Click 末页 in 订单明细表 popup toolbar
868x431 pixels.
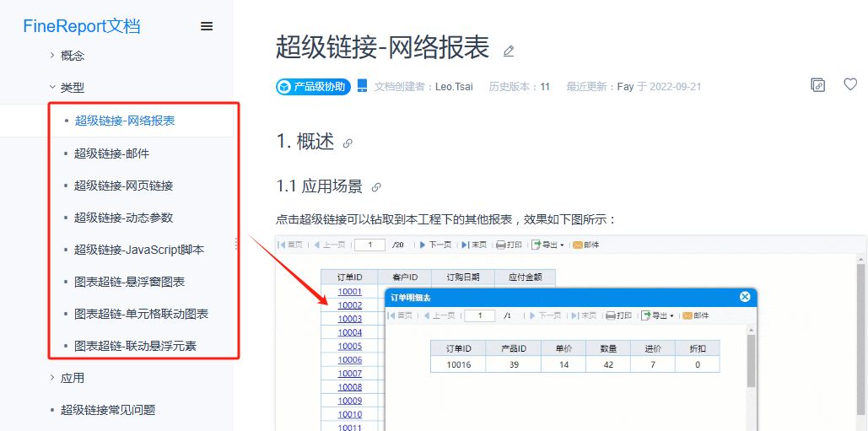(584, 315)
